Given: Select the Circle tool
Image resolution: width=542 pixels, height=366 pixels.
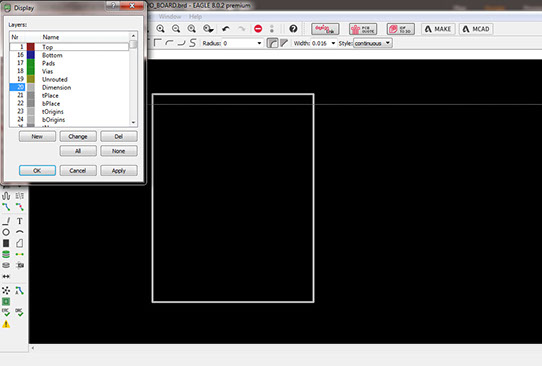Looking at the screenshot, I should 6,232.
